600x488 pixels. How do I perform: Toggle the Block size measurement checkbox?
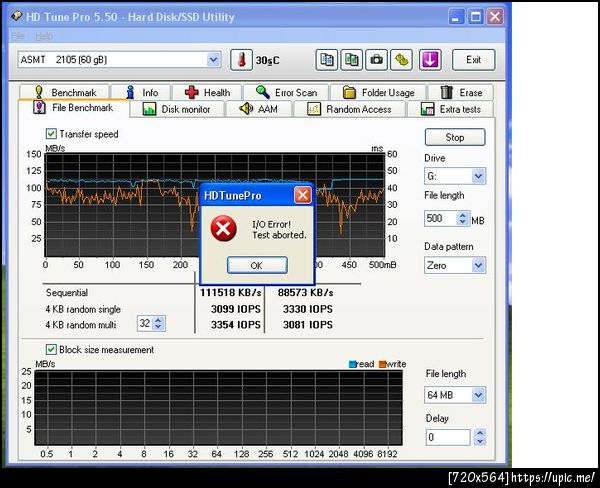pyautogui.click(x=51, y=349)
